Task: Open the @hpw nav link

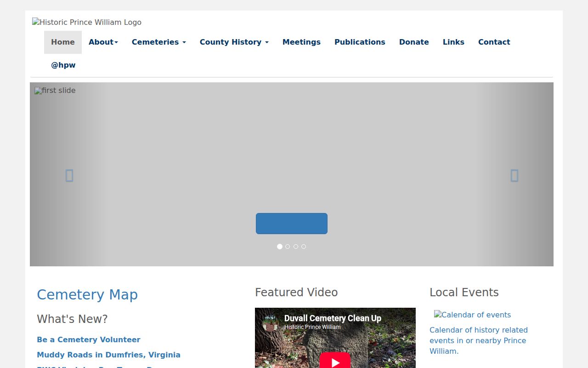Action: [x=63, y=65]
